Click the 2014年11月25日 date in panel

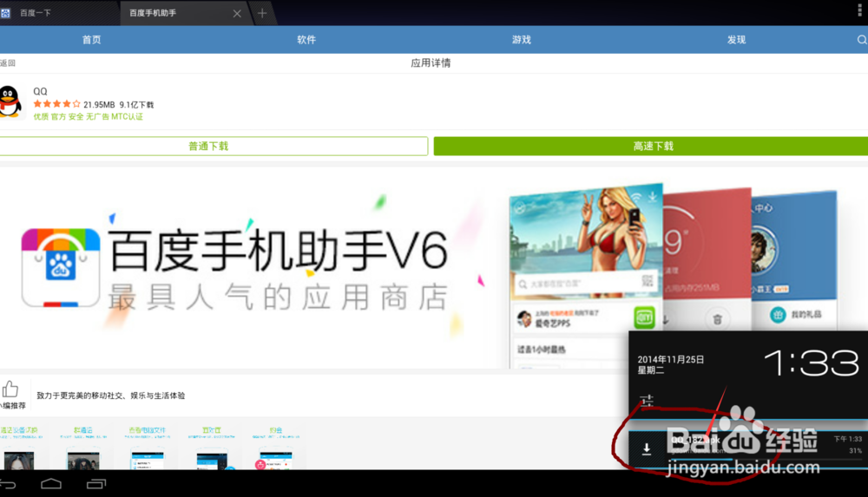[670, 360]
